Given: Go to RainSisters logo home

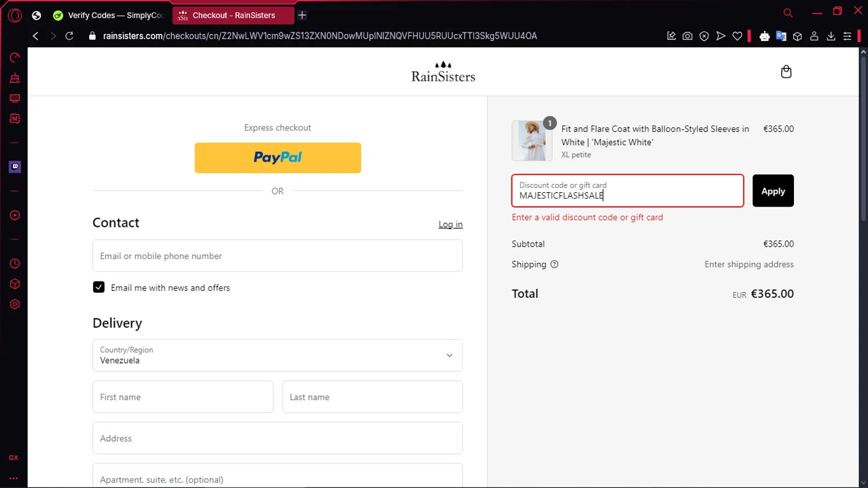Looking at the screenshot, I should (x=443, y=72).
